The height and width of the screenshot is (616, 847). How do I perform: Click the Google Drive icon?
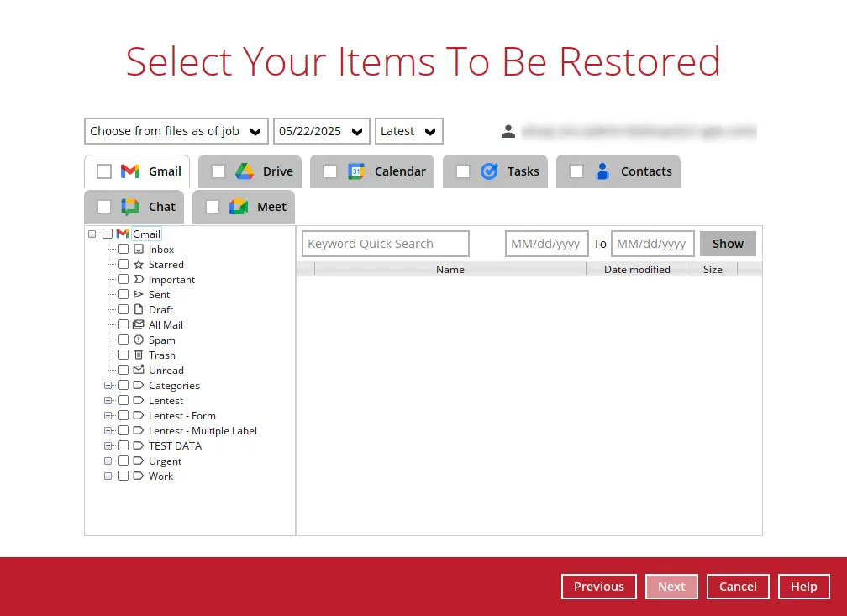point(245,171)
